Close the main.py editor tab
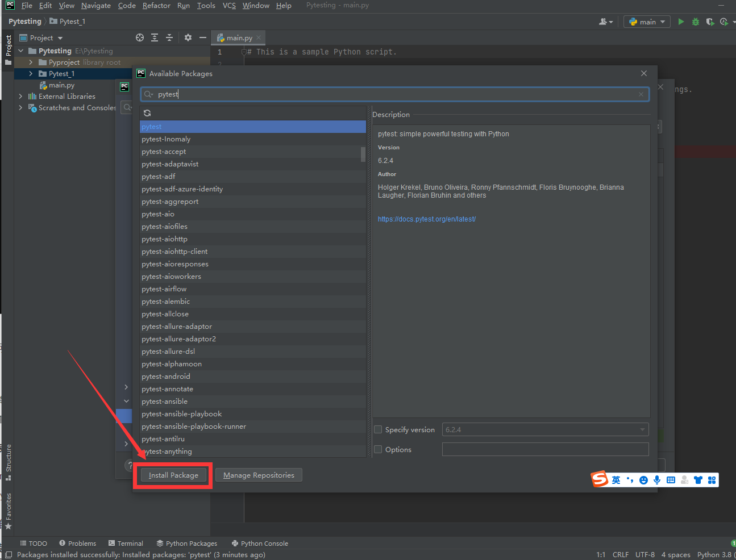 pyautogui.click(x=259, y=37)
